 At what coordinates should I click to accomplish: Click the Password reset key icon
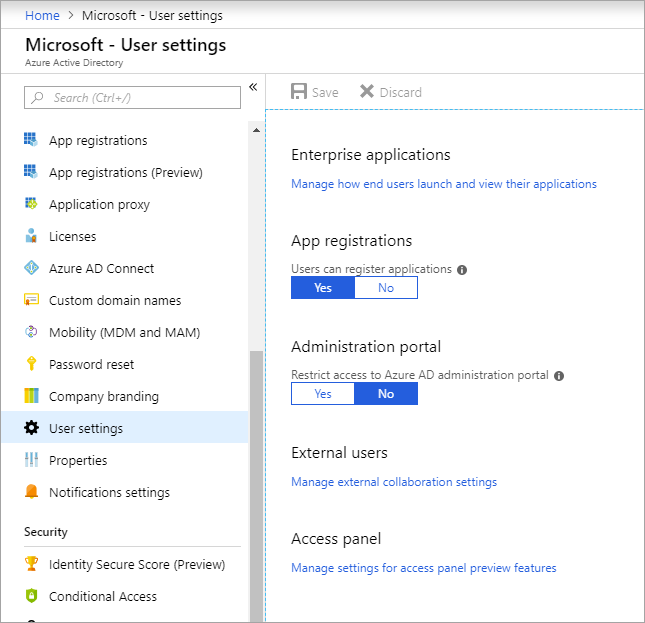(31, 364)
